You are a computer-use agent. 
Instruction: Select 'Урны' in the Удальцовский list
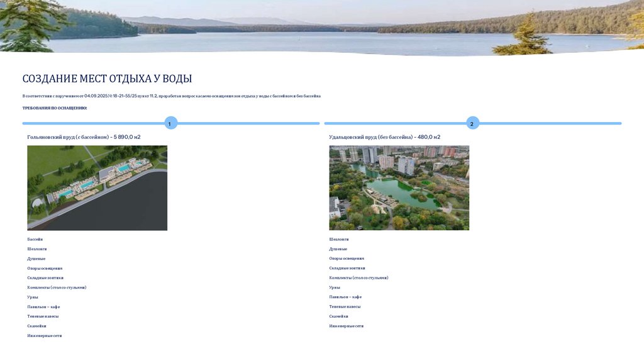(335, 287)
